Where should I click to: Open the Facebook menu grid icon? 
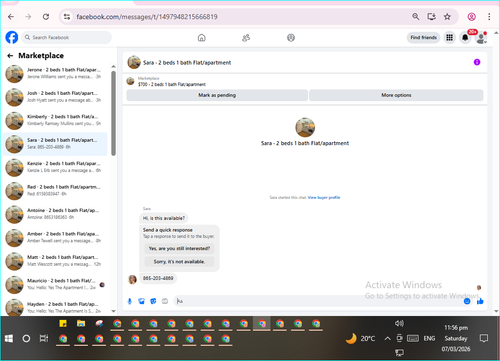[450, 38]
